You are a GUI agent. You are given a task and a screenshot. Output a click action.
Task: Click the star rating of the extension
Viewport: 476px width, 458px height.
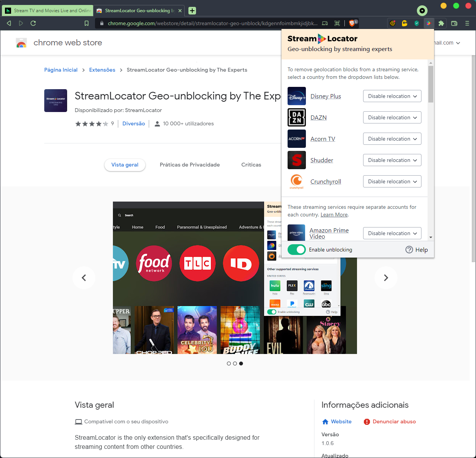tap(92, 123)
